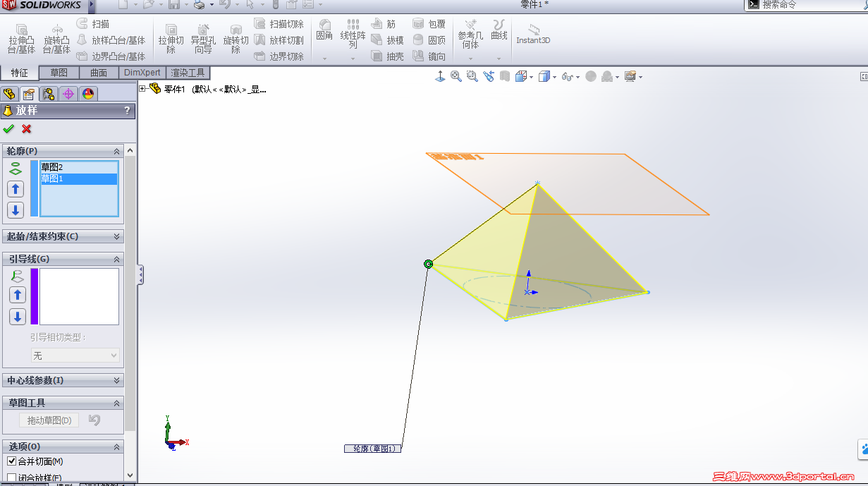
Task: Toggle the 合并切面 (Merge tangent faces) checkbox
Action: [x=11, y=461]
